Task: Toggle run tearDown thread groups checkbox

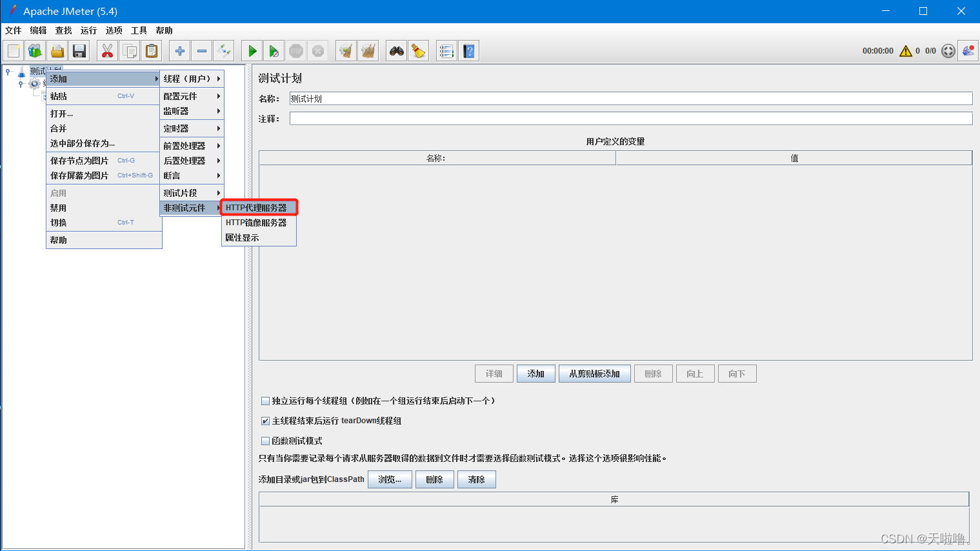Action: click(x=265, y=421)
